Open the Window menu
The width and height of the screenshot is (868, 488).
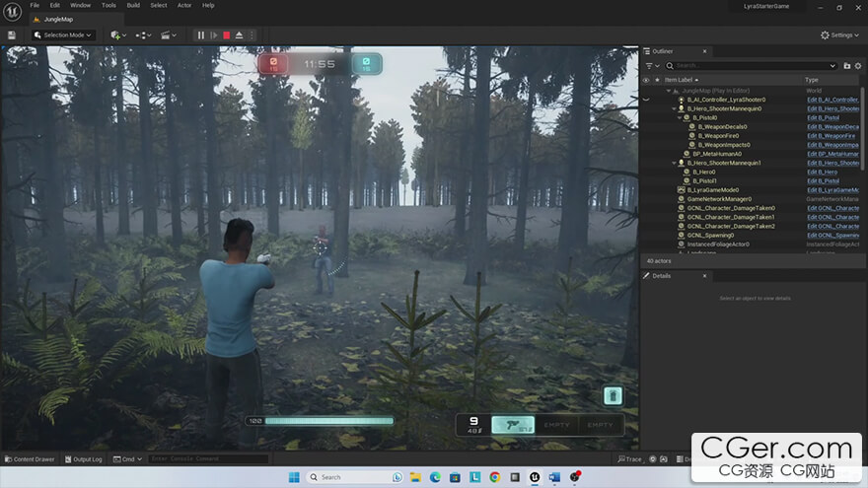click(x=80, y=5)
